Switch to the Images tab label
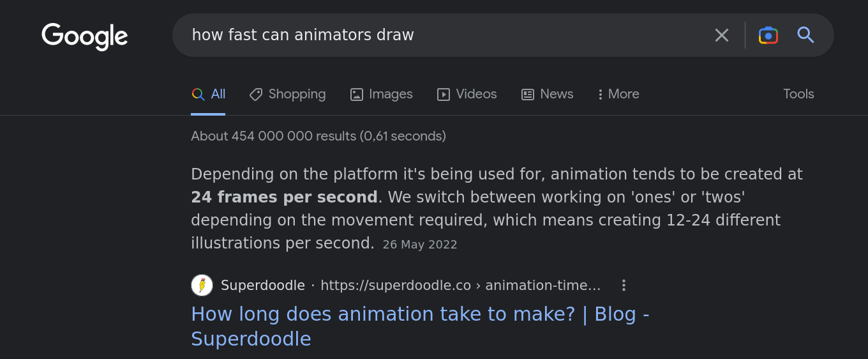The height and width of the screenshot is (359, 868). tap(391, 94)
